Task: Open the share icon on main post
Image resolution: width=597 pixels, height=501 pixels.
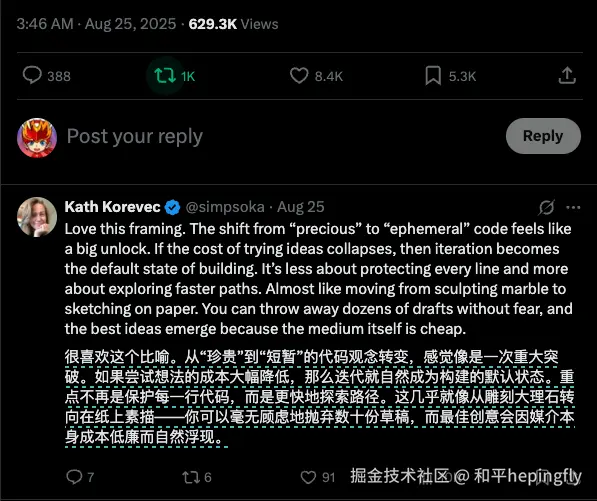Action: pyautogui.click(x=567, y=75)
